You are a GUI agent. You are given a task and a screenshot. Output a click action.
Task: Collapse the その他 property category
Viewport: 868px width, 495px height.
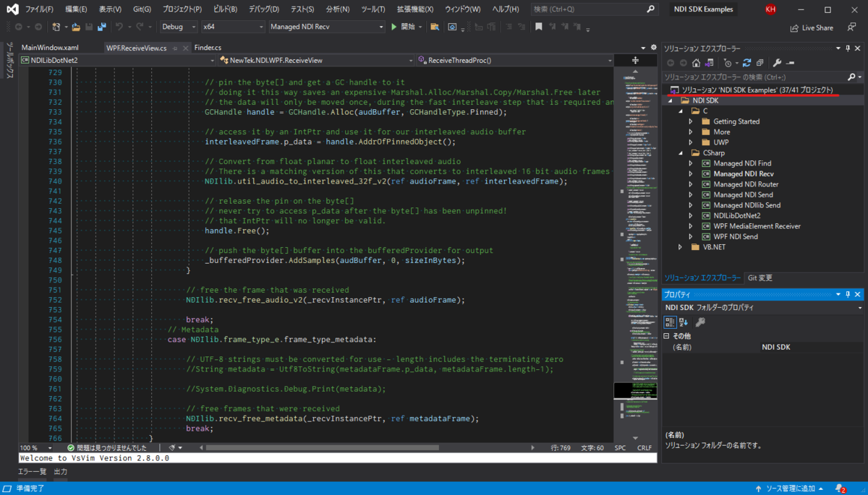point(667,336)
